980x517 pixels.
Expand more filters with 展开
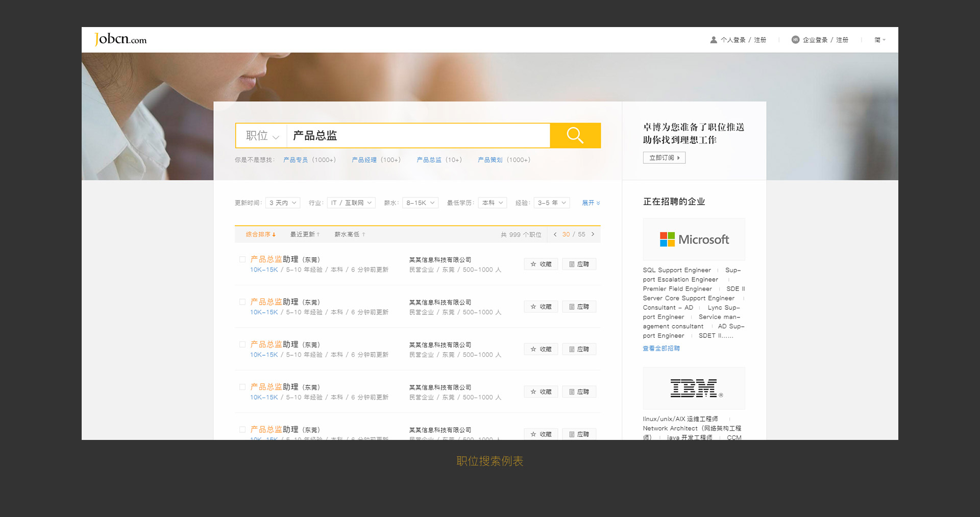point(591,203)
